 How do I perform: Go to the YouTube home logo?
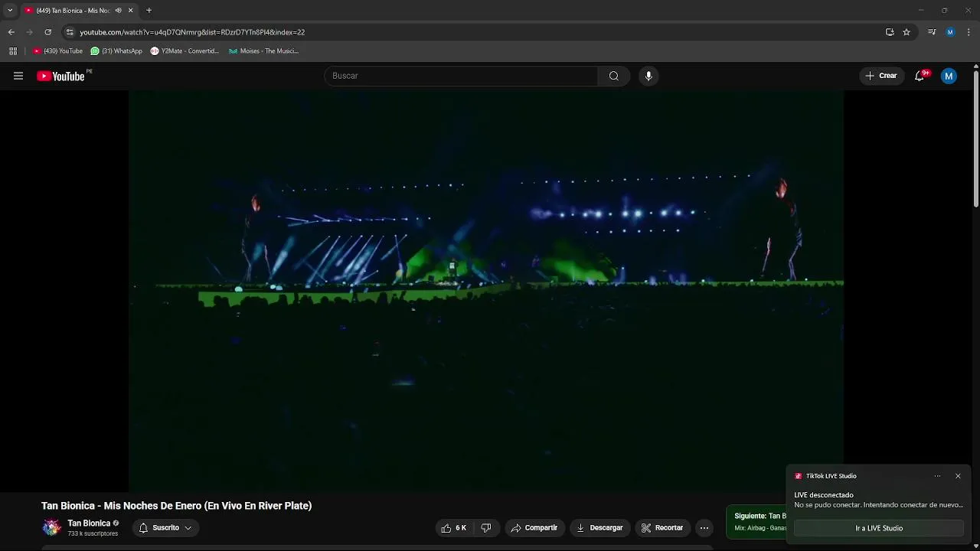click(60, 76)
